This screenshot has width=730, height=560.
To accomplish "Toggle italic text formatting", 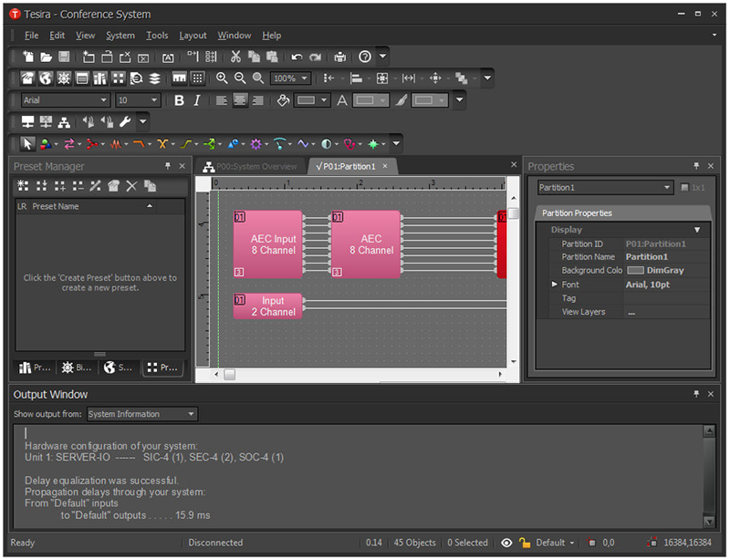I will coord(197,100).
